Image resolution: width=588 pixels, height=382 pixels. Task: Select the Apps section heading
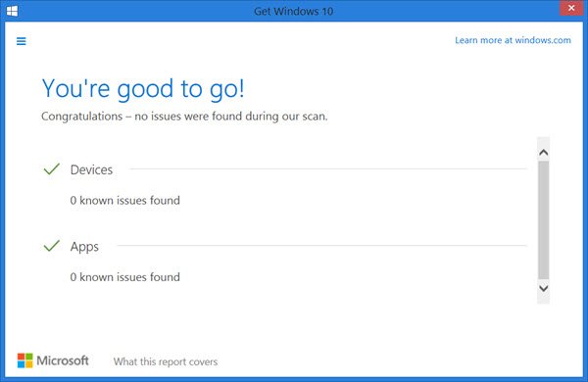[84, 247]
